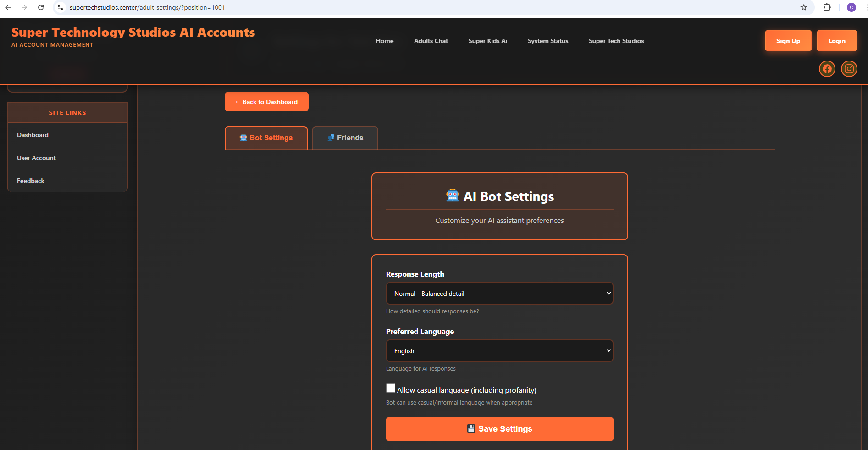
Task: Switch to the Bot Settings tab
Action: coord(266,138)
